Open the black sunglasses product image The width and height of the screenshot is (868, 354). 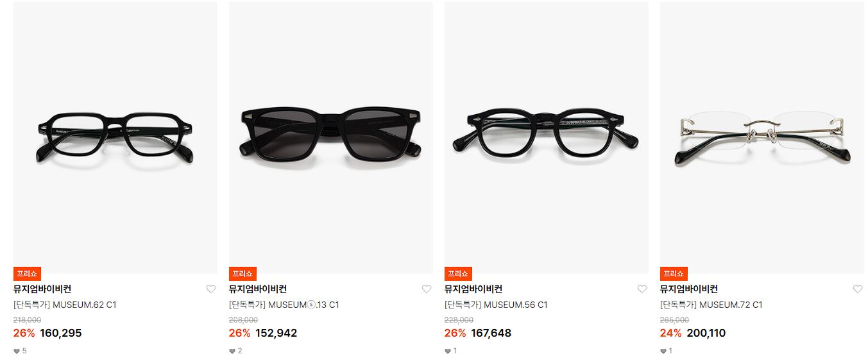(331, 138)
